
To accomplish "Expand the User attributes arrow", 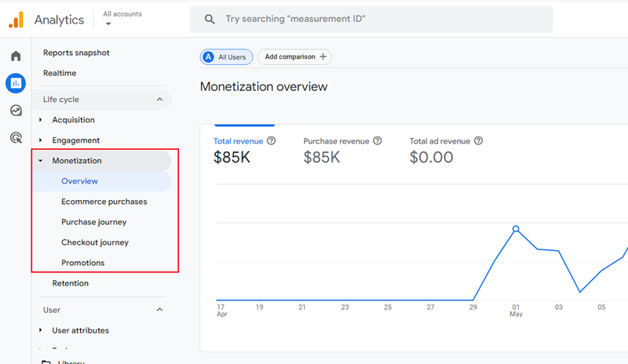I will click(41, 330).
